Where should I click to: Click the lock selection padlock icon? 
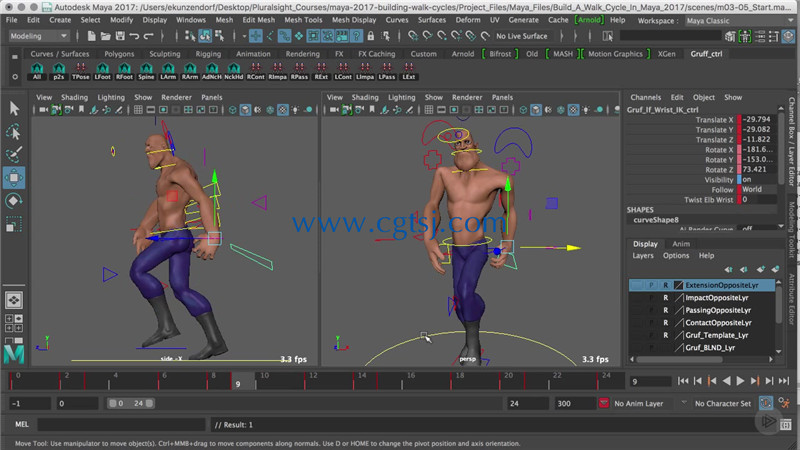pos(371,36)
